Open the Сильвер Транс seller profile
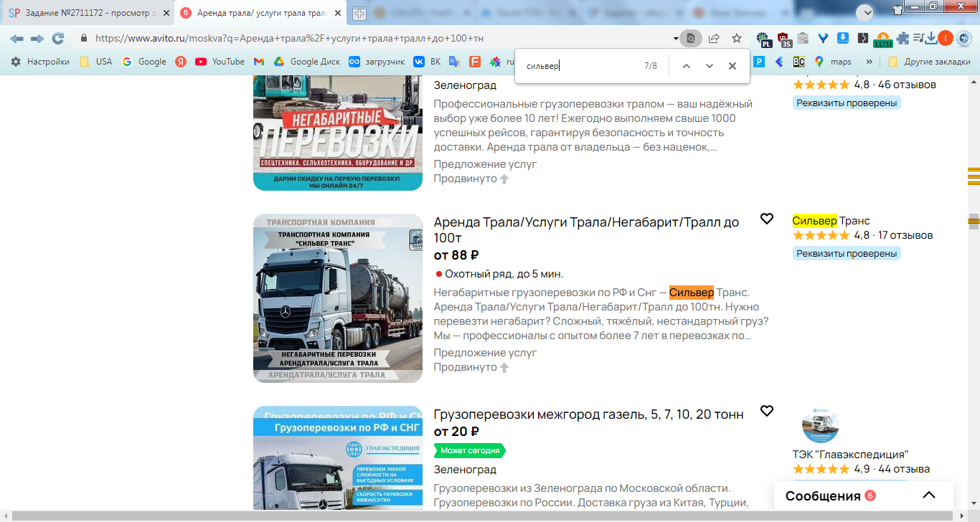 coord(831,221)
